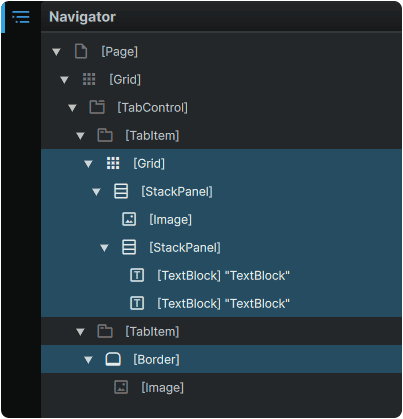Click the Page document icon
This screenshot has width=403, height=419.
click(x=81, y=51)
